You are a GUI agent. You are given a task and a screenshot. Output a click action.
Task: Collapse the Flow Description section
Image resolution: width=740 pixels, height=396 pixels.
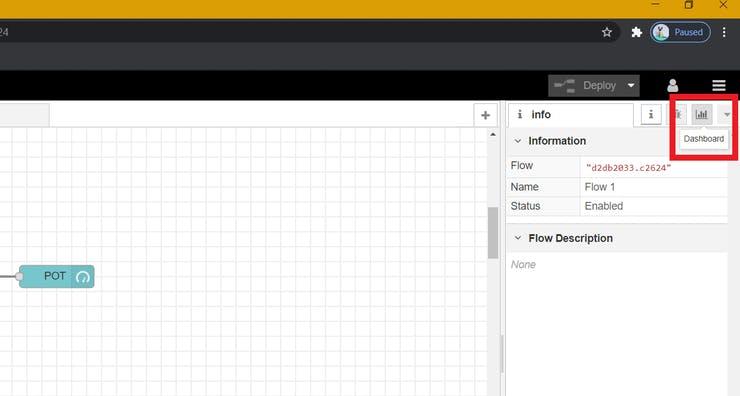[518, 238]
